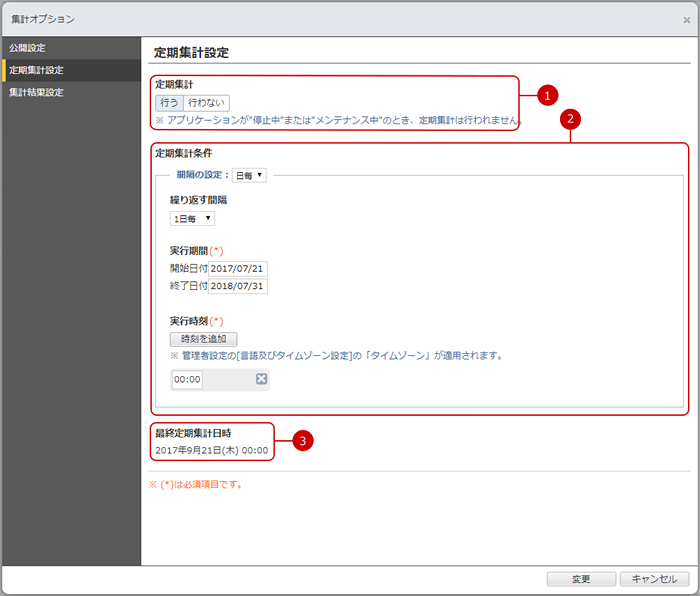Click the アプリケーション停止中 note text

click(x=338, y=120)
